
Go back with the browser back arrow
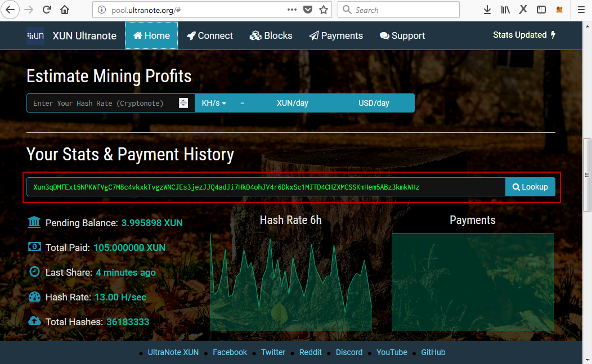[x=10, y=10]
